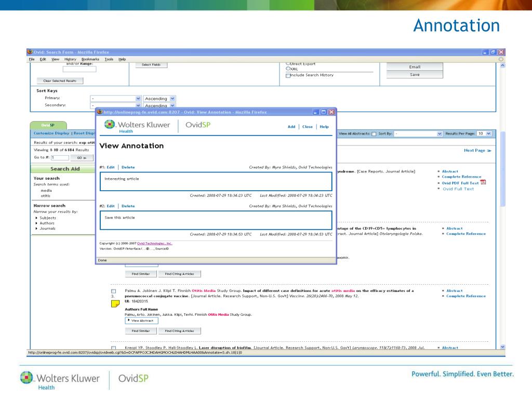Image resolution: width=532 pixels, height=399 pixels.
Task: Click the Search Aid header
Action: coord(63,169)
